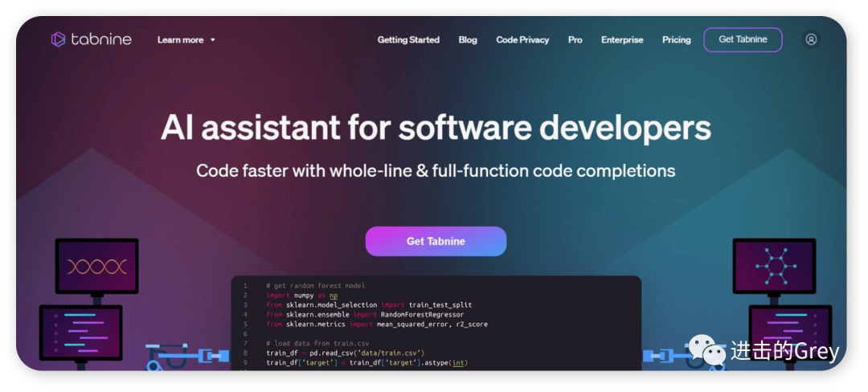Screen dimensions: 868x392
Task: Click the left code-lines monitor illustration
Action: coord(81,333)
